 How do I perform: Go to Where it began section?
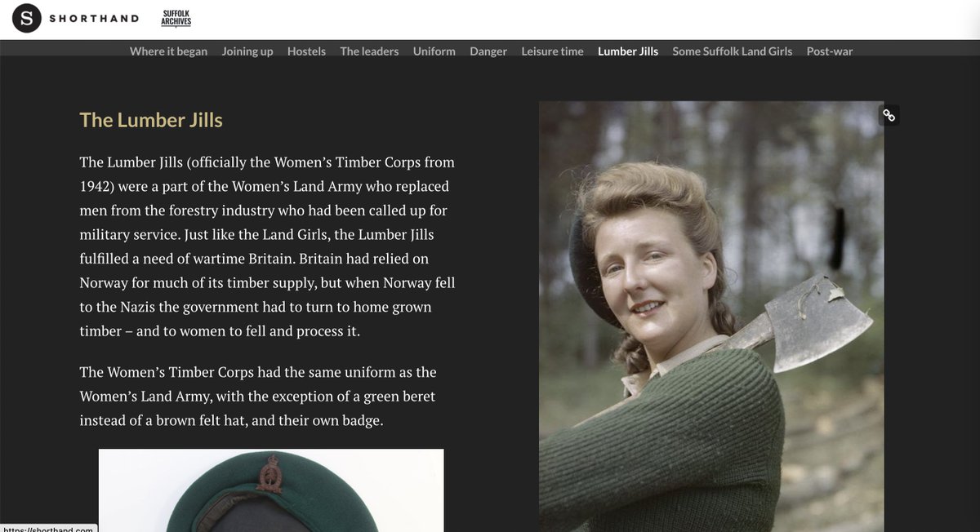click(x=168, y=51)
